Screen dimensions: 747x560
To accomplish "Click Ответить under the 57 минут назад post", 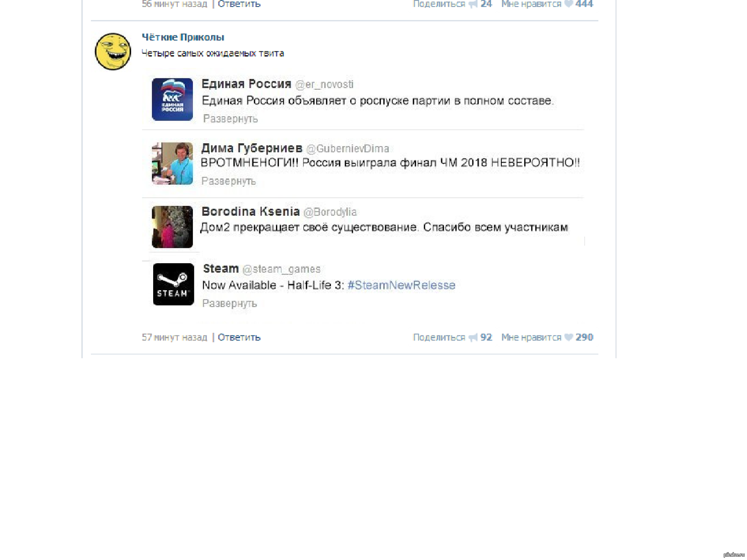I will click(x=239, y=337).
